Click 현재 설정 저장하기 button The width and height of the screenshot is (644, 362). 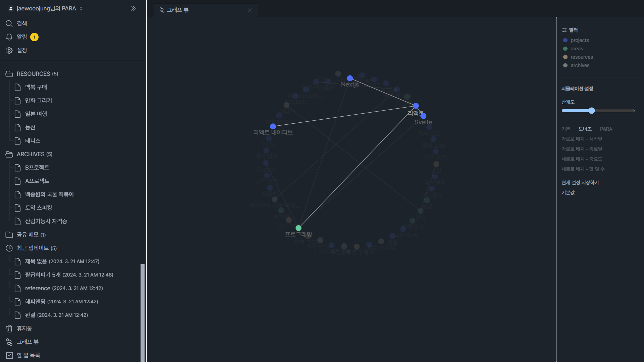click(x=580, y=182)
